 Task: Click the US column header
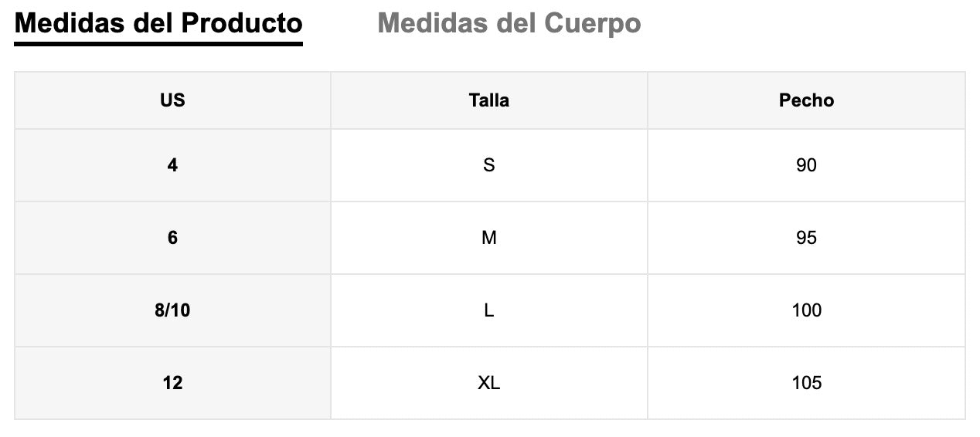click(x=172, y=100)
